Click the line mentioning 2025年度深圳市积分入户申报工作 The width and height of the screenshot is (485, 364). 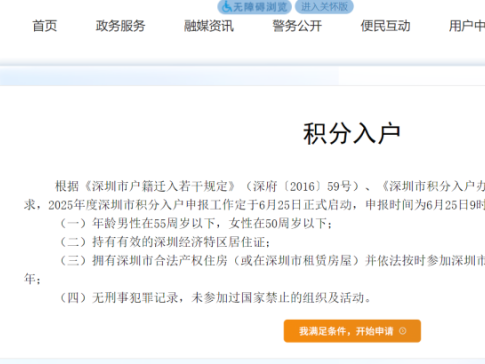[254, 205]
